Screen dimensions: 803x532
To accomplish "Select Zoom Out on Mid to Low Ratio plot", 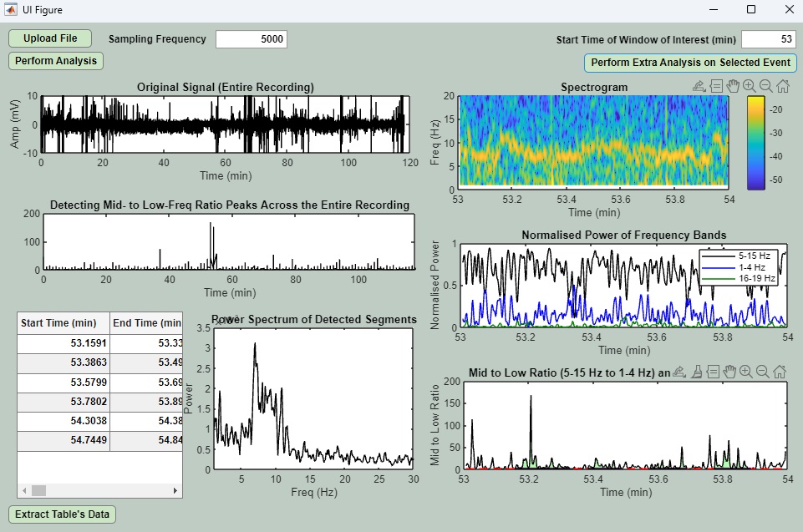I will tap(763, 372).
